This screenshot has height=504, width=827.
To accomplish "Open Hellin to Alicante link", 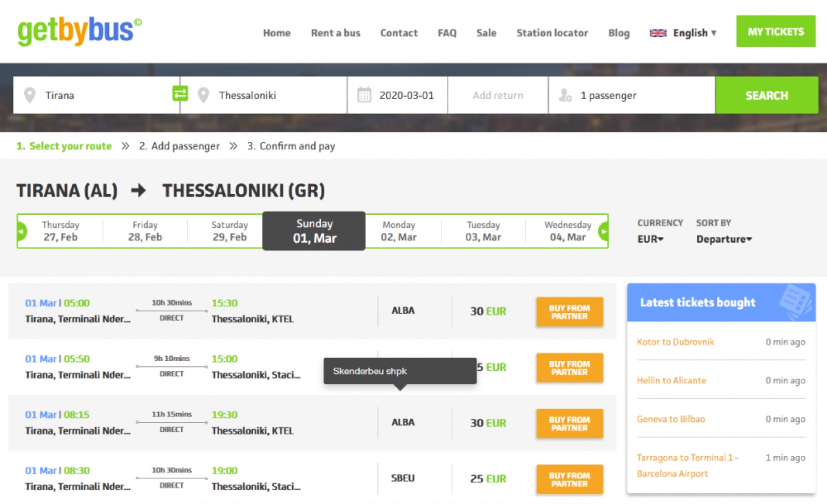I will tap(671, 381).
